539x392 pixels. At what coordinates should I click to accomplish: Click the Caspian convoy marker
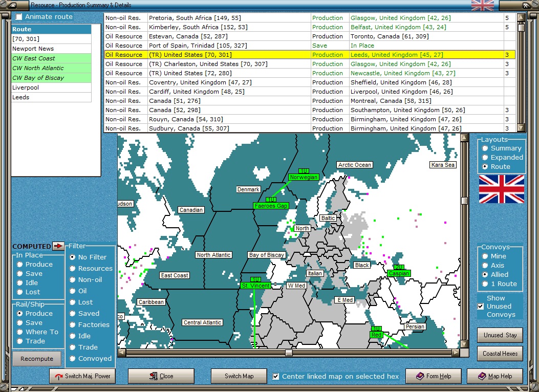click(399, 273)
